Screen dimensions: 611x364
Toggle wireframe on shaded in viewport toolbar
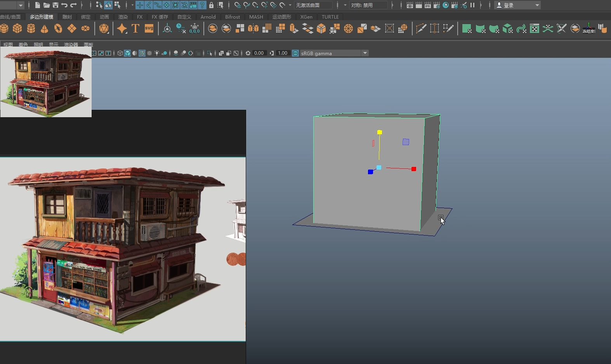click(142, 53)
